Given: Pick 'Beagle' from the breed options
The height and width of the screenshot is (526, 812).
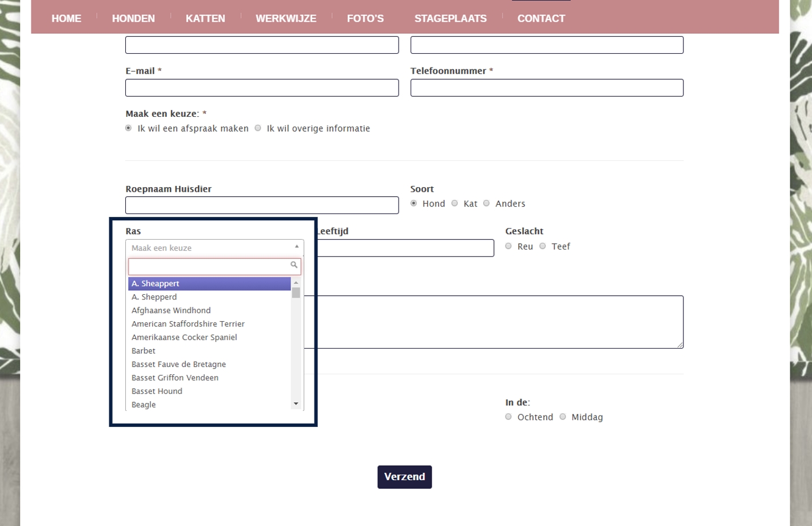Looking at the screenshot, I should click(144, 405).
